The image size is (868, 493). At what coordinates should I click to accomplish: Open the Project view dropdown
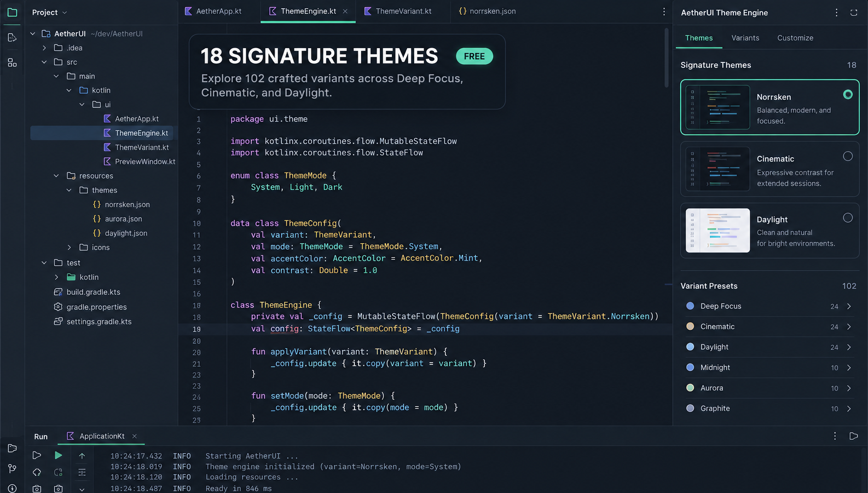tap(49, 12)
